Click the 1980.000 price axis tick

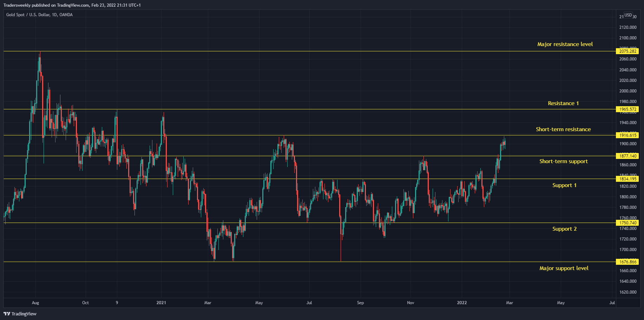pyautogui.click(x=628, y=102)
